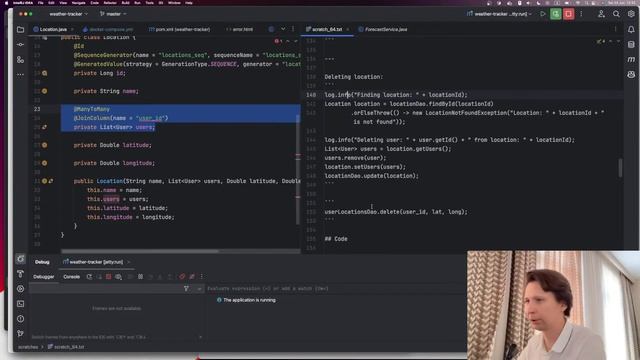Show more tool windows via left ellipsis
Viewport: 640px width, 360px height.
point(20,75)
